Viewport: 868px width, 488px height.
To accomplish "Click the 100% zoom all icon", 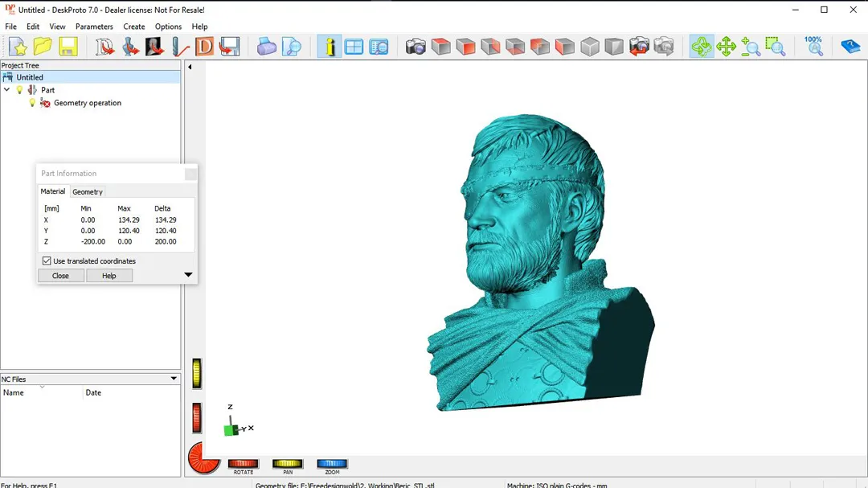I will [813, 47].
